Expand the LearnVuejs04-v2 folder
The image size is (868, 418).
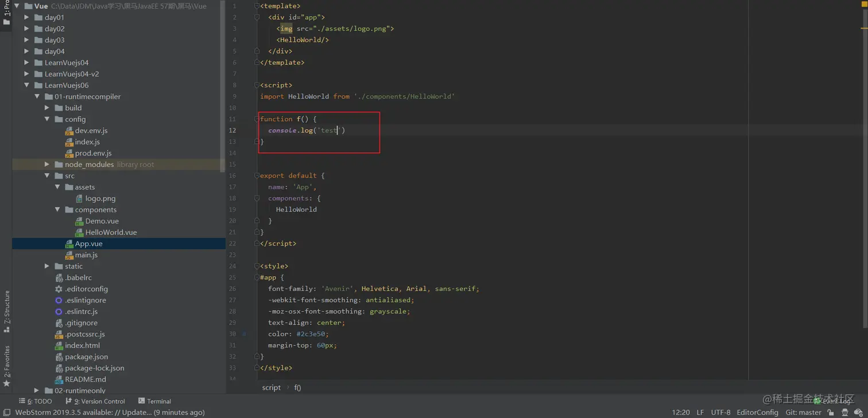point(26,74)
